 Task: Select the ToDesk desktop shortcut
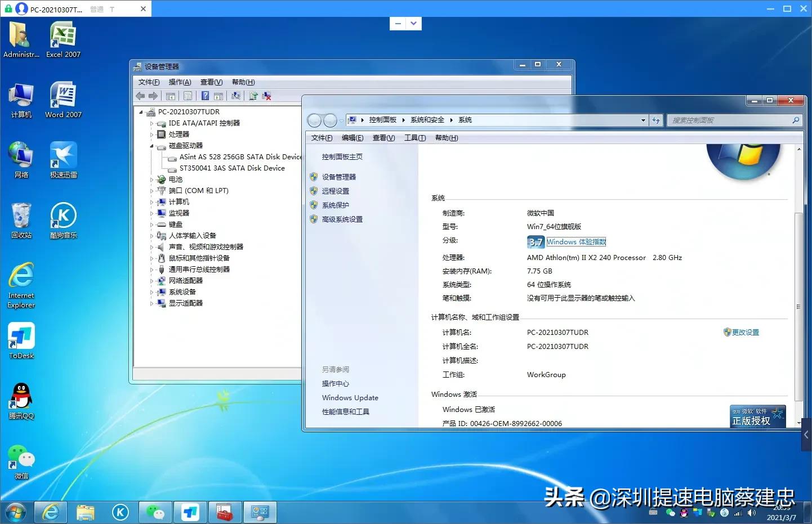21,341
